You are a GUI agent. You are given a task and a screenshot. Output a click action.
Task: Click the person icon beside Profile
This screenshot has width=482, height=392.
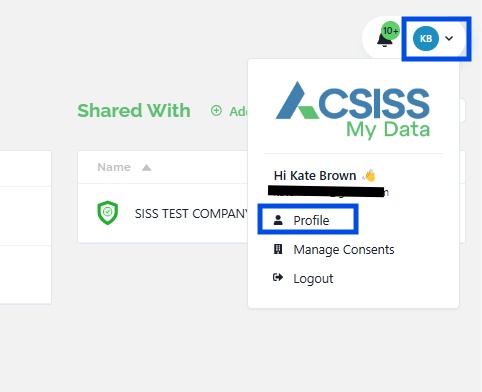pyautogui.click(x=278, y=220)
